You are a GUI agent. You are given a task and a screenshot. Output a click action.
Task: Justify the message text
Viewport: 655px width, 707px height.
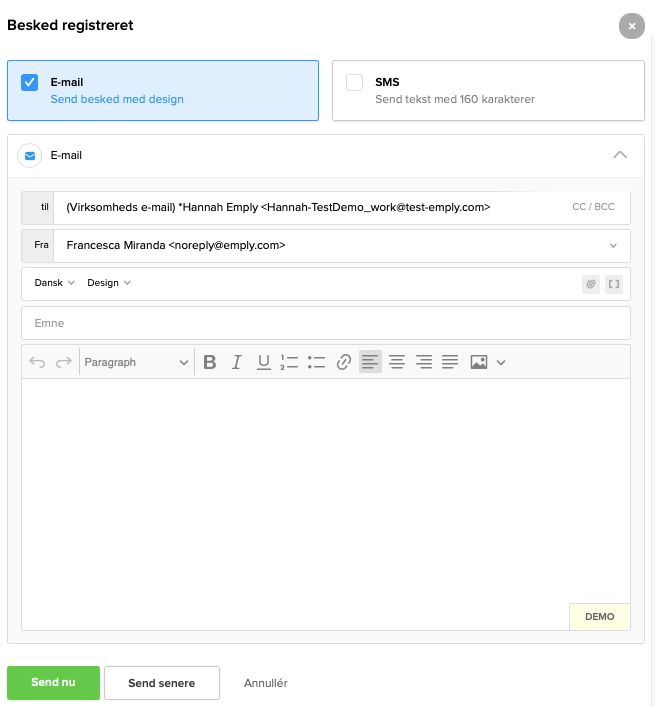(450, 362)
